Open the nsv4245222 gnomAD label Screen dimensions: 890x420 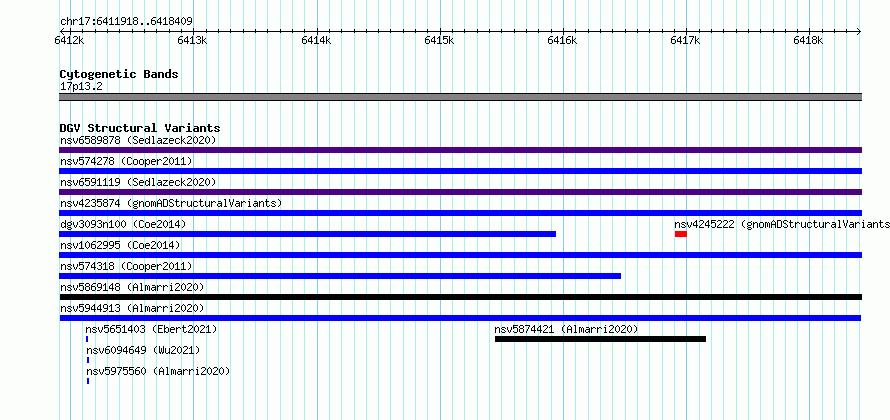tap(782, 224)
